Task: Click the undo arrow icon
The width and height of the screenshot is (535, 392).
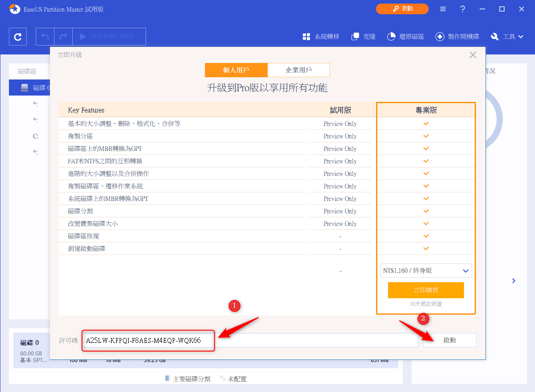Action: (x=45, y=37)
